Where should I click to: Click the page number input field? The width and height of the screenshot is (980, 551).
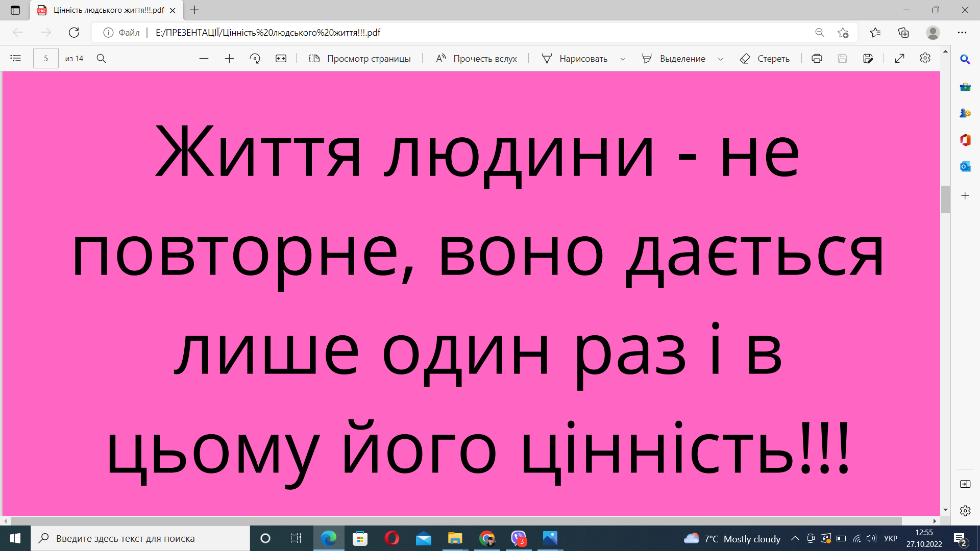[x=46, y=59]
